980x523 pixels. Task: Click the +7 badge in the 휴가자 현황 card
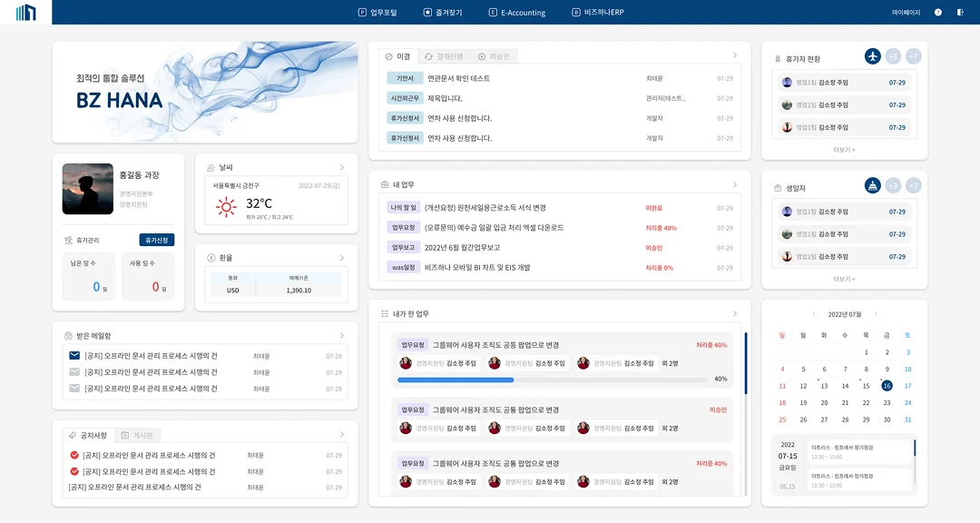pos(913,56)
